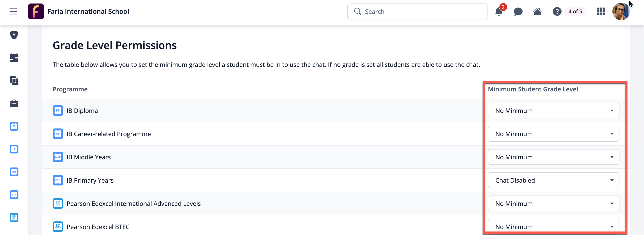644x235 pixels.
Task: Click the 4 of 5 progress badge
Action: tap(575, 11)
